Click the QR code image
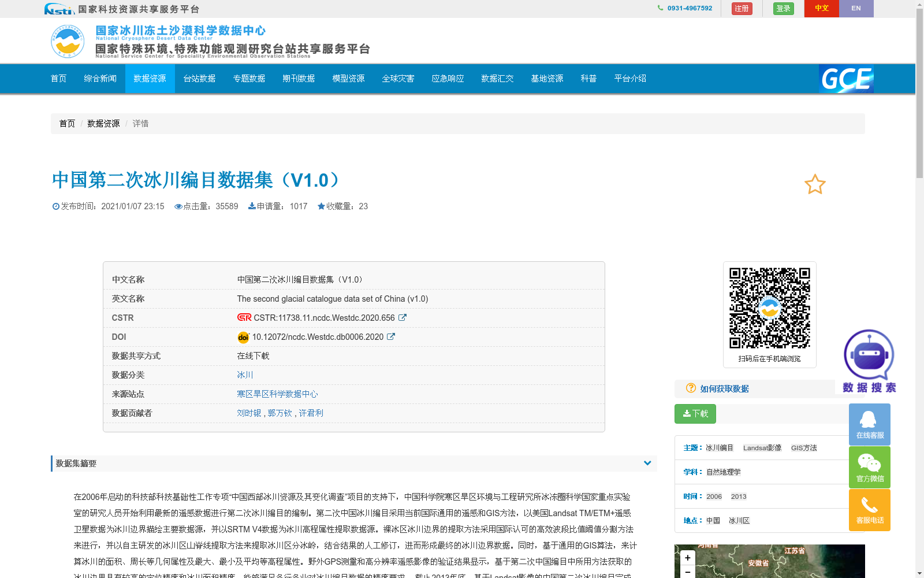Image resolution: width=924 pixels, height=578 pixels. click(769, 308)
